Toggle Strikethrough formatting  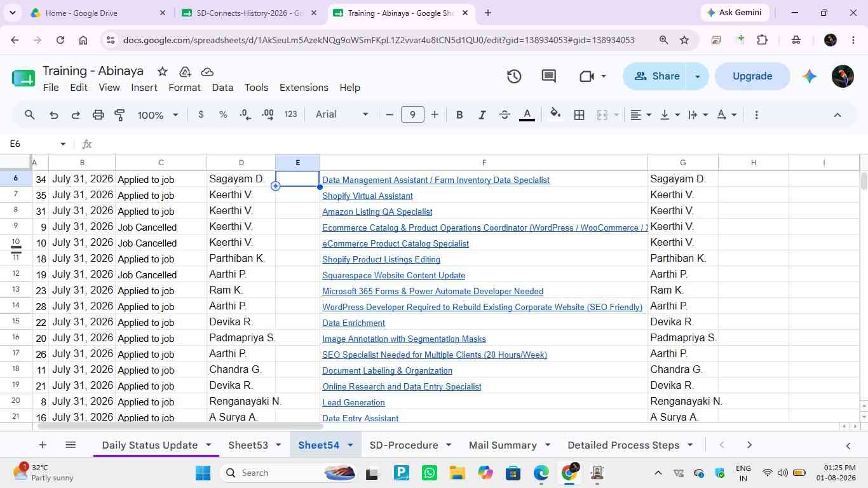point(505,115)
